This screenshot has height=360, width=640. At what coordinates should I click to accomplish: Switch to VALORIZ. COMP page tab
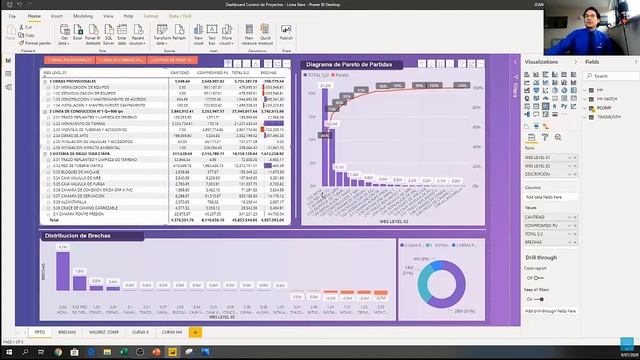104,333
